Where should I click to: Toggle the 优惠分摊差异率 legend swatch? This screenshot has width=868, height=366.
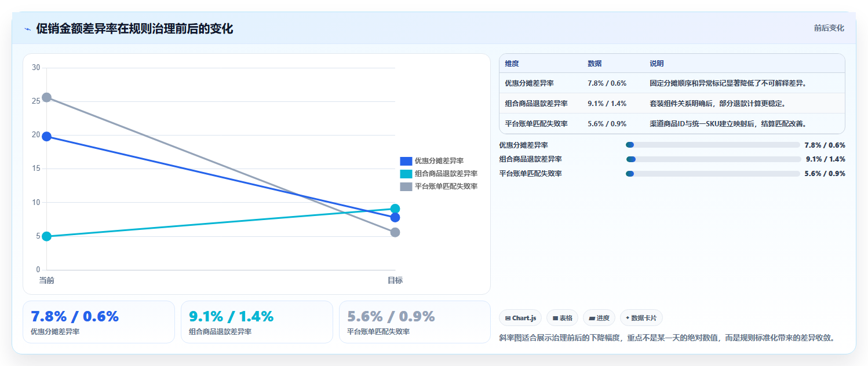pos(406,161)
